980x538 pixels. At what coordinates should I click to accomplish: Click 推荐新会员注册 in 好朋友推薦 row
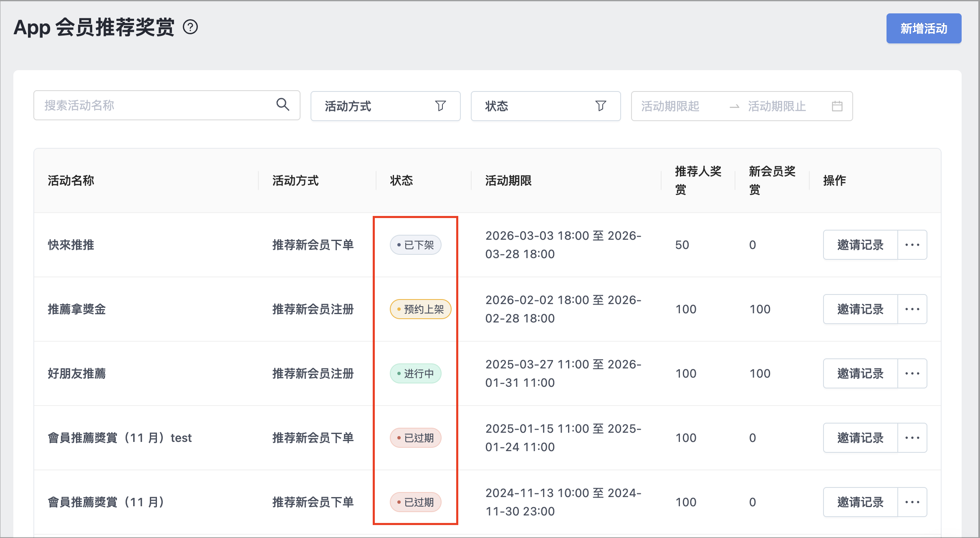pos(313,373)
